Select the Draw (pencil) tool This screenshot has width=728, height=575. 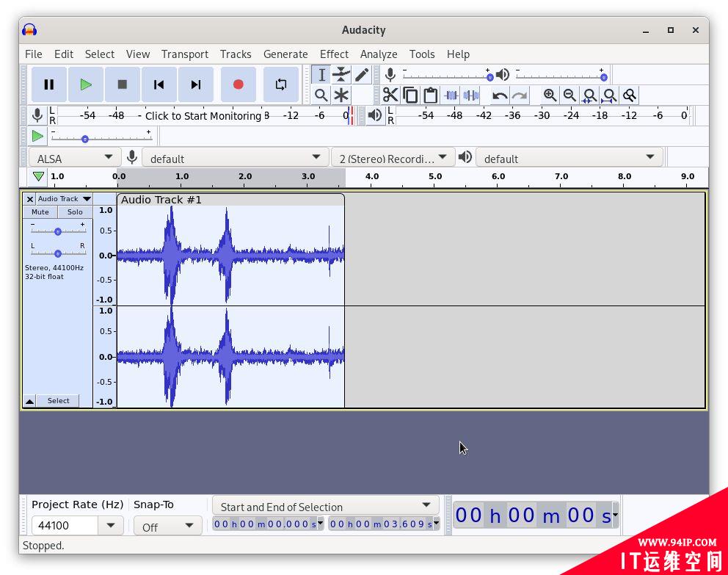tap(362, 75)
